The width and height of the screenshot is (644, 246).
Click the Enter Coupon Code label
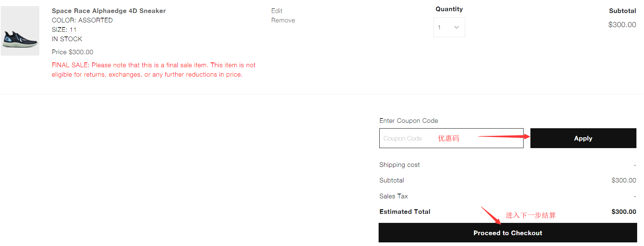409,121
